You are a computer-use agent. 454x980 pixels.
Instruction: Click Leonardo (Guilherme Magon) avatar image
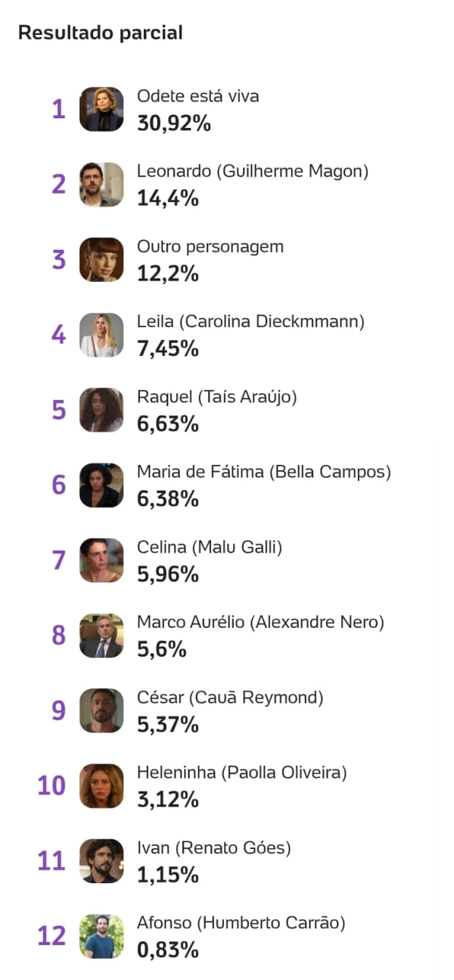point(101,184)
